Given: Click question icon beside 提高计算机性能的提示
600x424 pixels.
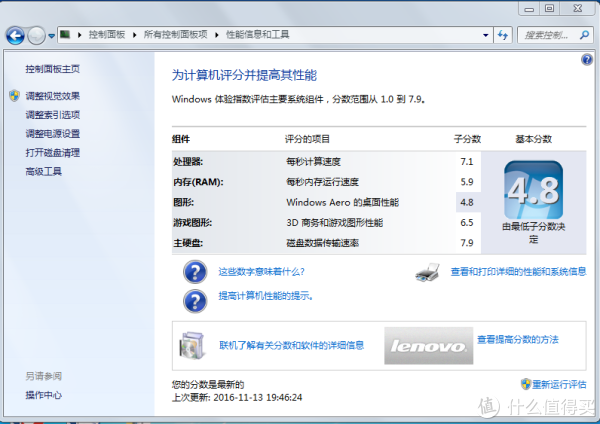Looking at the screenshot, I should 195,301.
